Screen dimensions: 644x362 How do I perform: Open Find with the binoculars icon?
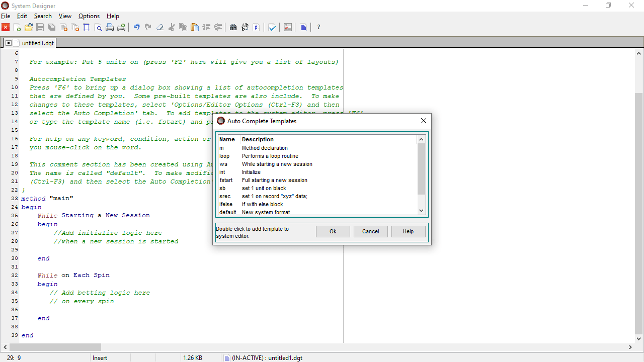click(233, 27)
